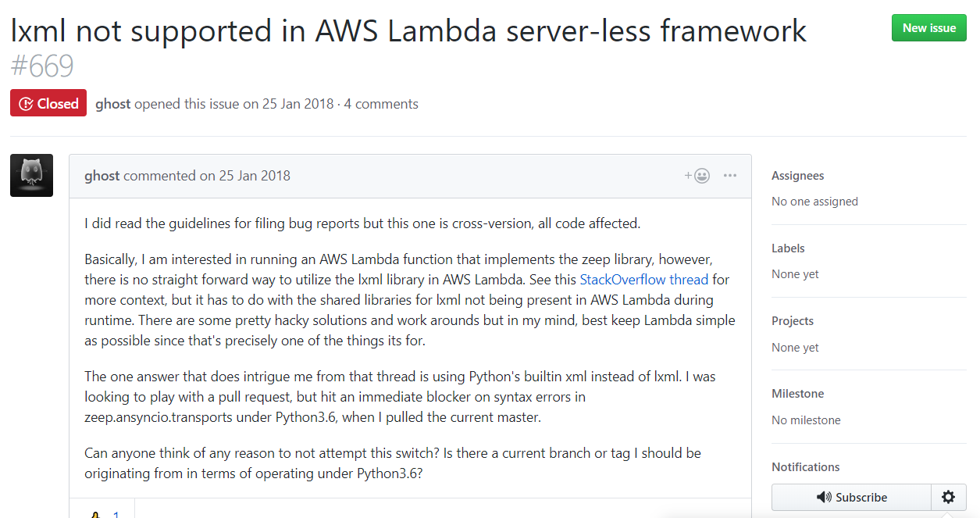Open the Milestone sidebar section
Screen dimensions: 980x518
[798, 394]
